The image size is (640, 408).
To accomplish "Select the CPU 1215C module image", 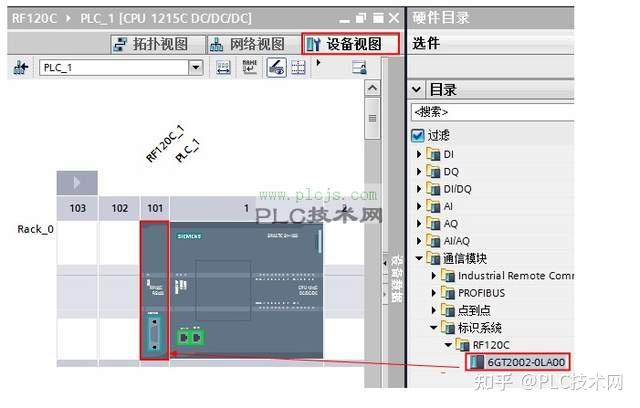I will coord(247,290).
